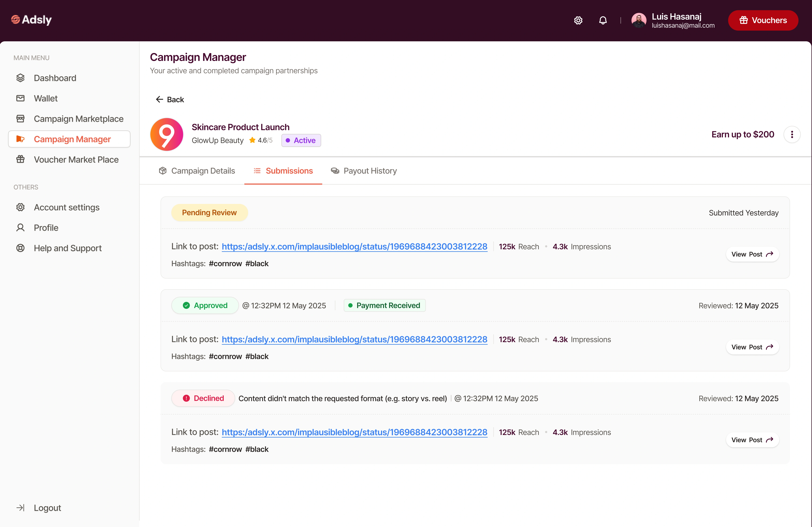
Task: Open Help and Support page
Action: pos(68,248)
